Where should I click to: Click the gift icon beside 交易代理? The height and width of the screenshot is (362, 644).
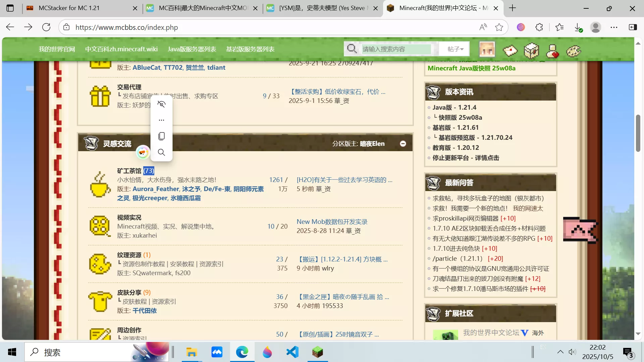[100, 96]
